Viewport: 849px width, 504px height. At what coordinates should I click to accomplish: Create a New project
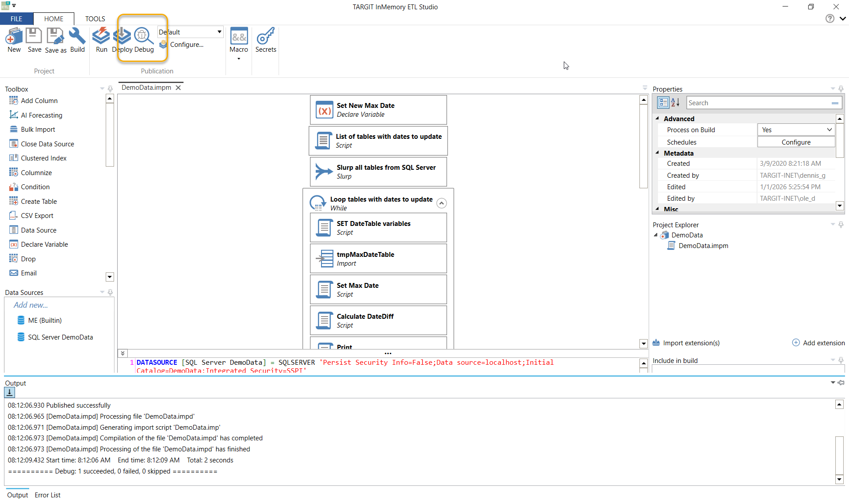click(14, 40)
